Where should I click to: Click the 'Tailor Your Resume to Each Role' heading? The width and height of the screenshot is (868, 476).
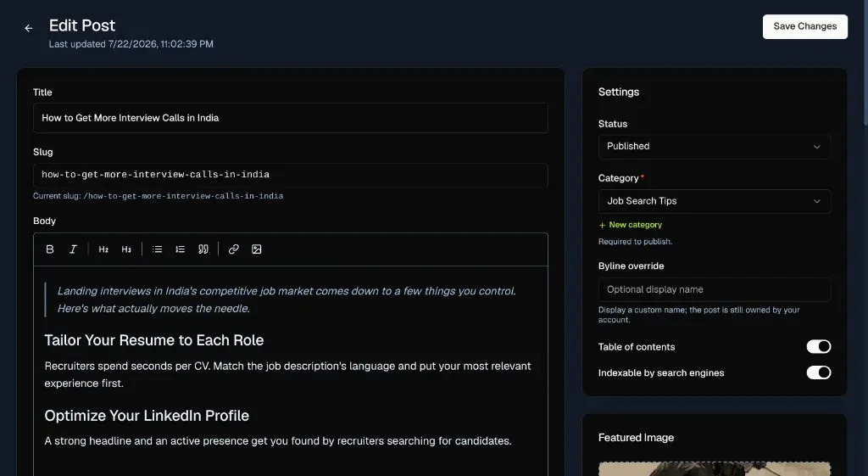154,340
